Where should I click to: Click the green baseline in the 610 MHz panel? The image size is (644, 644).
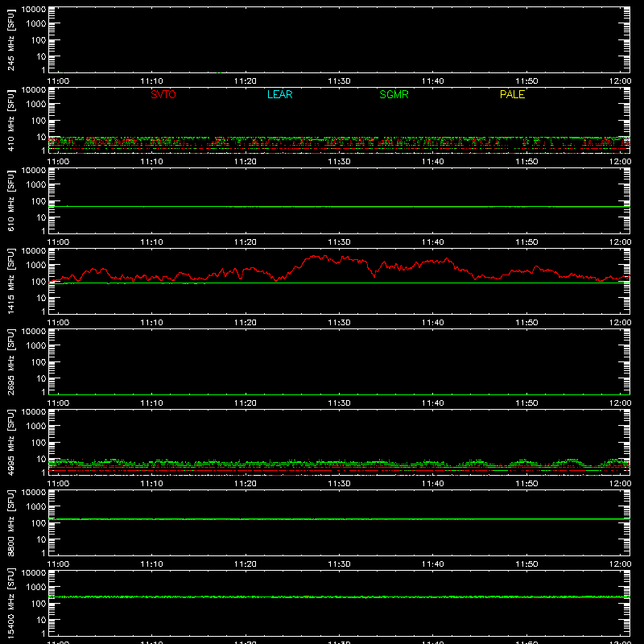click(339, 207)
